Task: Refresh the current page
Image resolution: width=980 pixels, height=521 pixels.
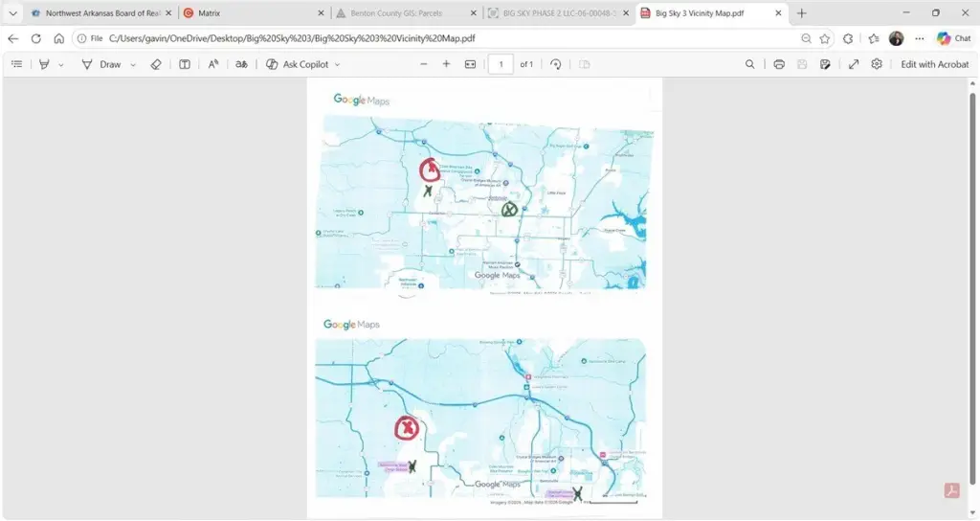Action: point(36,38)
